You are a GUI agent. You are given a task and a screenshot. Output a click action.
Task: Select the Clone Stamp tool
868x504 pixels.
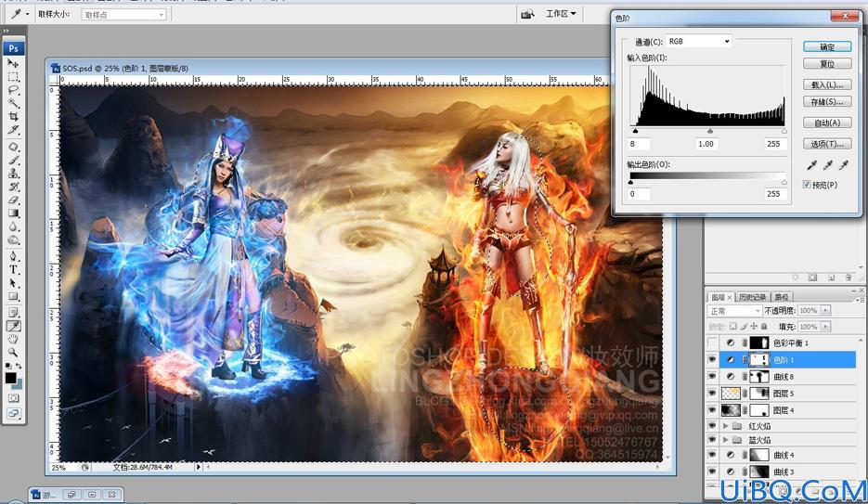point(13,174)
